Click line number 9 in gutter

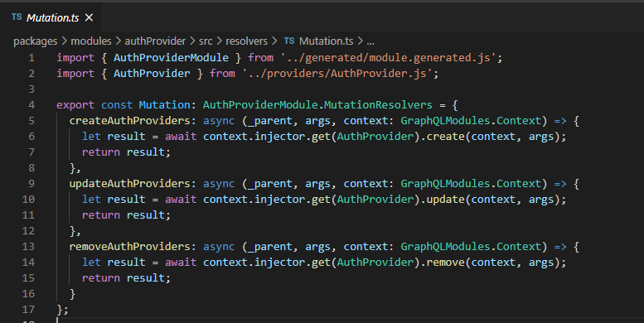coord(31,184)
